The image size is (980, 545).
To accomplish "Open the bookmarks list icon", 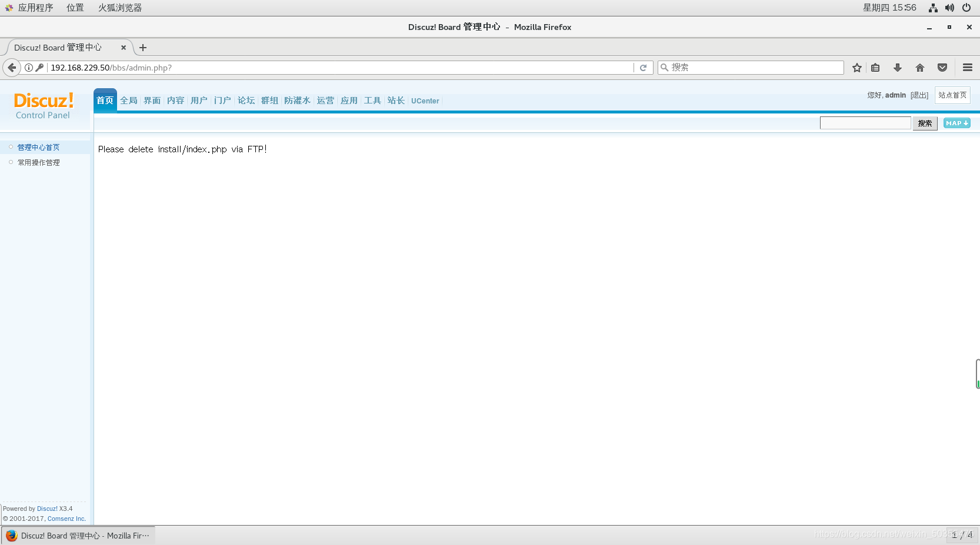I will point(875,68).
